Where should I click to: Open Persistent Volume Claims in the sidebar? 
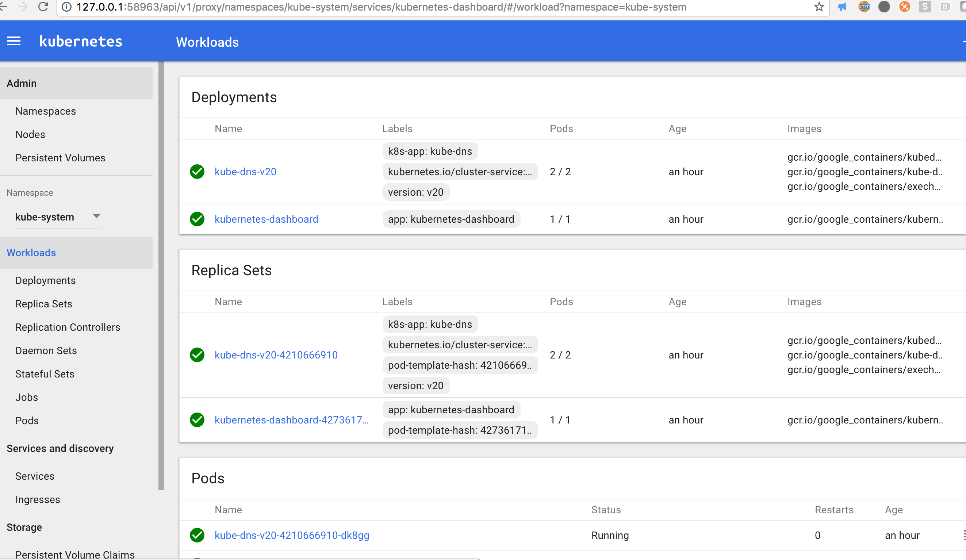coord(75,555)
